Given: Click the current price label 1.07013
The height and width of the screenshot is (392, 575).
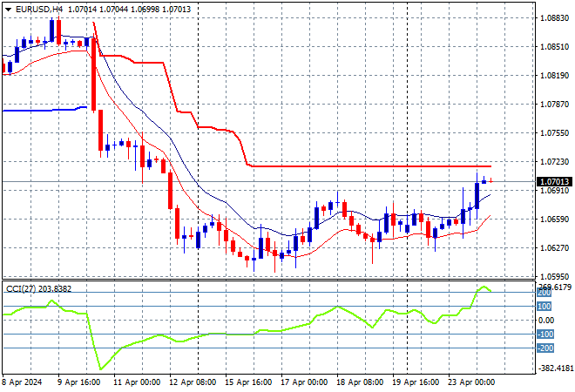Looking at the screenshot, I should tap(553, 182).
